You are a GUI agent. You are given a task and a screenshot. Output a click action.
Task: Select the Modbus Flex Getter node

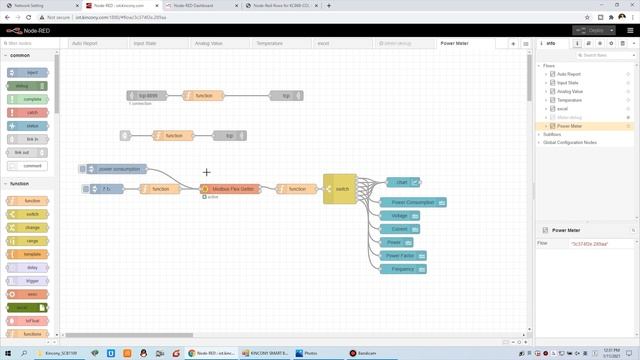coord(230,189)
